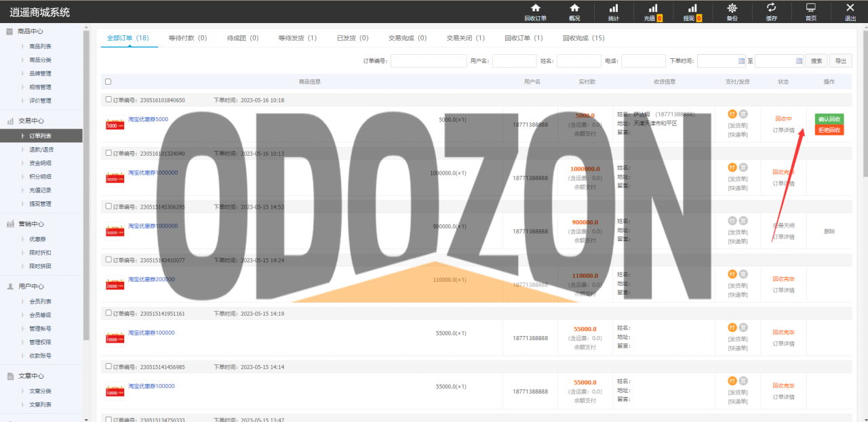This screenshot has width=868, height=422.
Task: Switch to 待成团 (0) tab
Action: 243,38
